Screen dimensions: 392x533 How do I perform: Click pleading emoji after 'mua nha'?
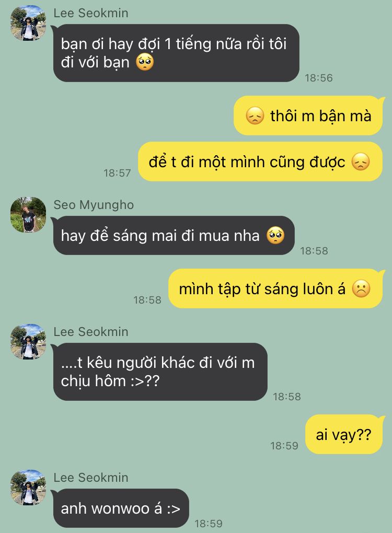pos(275,236)
